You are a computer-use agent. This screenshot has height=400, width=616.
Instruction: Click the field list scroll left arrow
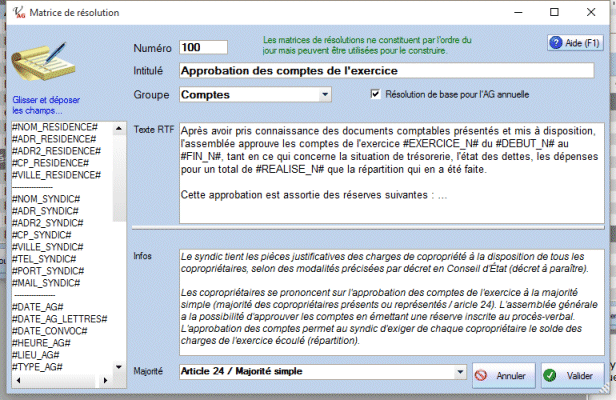[x=18, y=380]
